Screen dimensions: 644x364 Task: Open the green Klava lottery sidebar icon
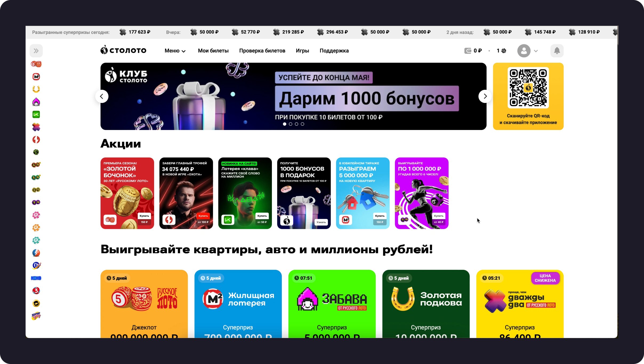click(x=36, y=114)
